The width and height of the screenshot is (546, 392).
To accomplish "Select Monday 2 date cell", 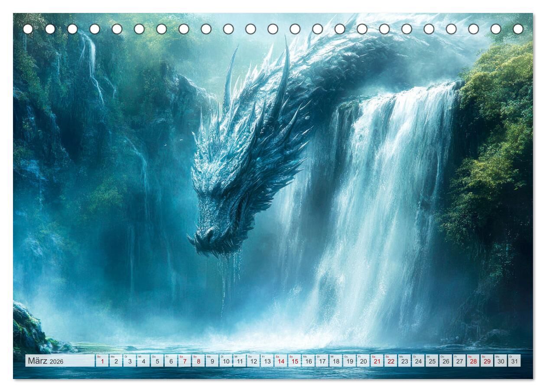I will [116, 361].
